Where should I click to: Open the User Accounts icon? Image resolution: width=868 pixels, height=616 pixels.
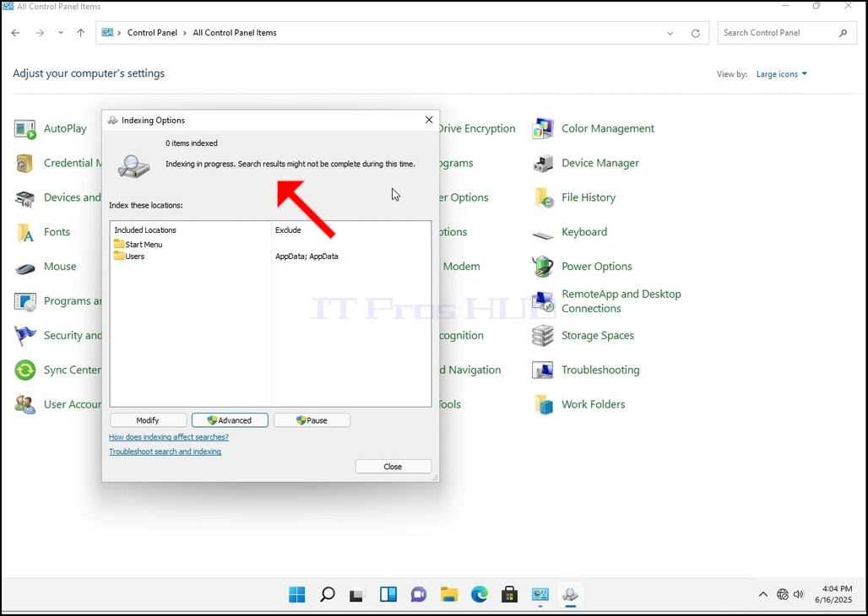click(25, 404)
